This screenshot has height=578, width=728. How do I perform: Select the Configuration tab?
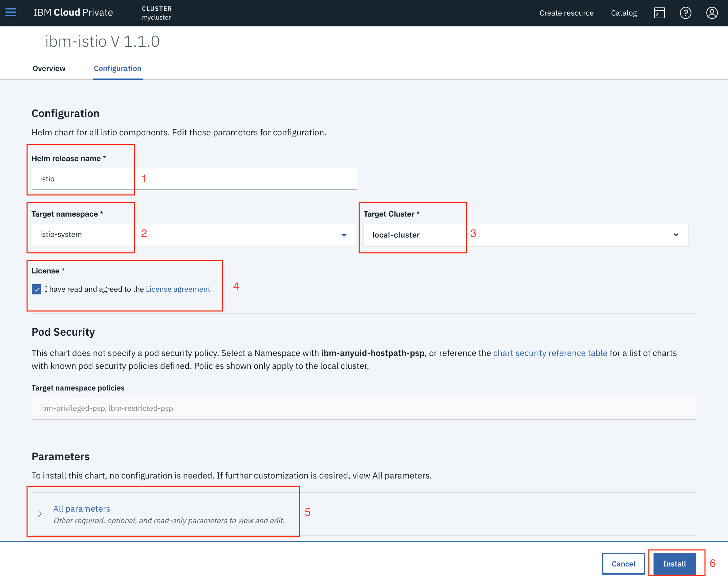point(117,68)
